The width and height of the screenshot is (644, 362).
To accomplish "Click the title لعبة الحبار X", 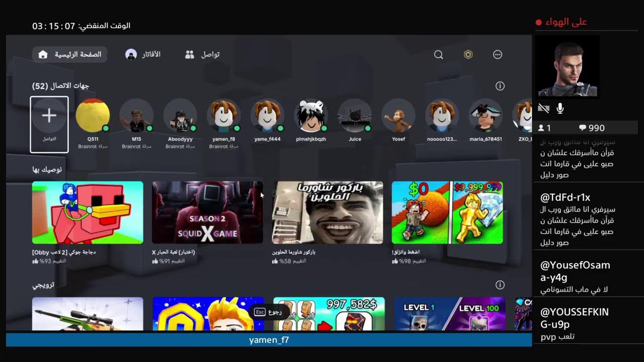I will pos(174,252).
